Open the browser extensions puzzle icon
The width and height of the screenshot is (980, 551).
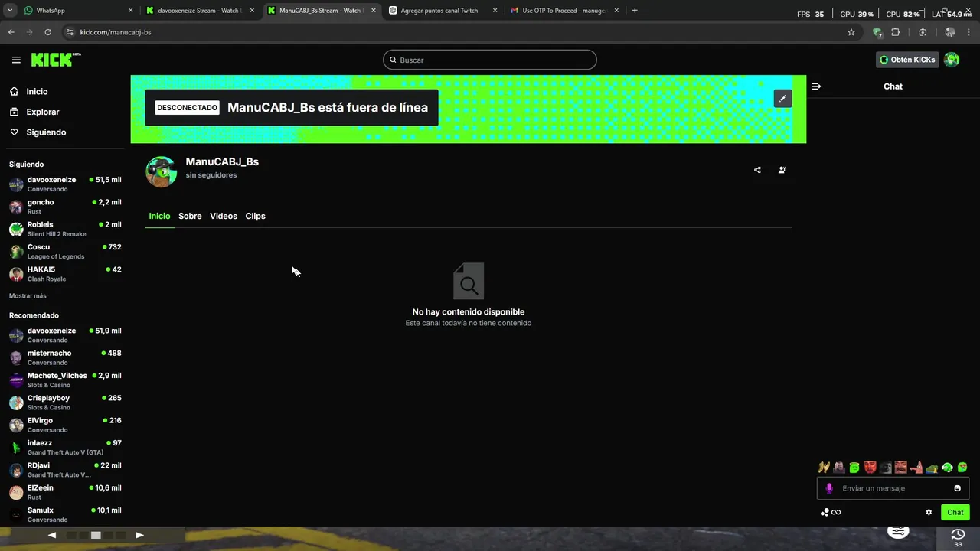tap(896, 32)
